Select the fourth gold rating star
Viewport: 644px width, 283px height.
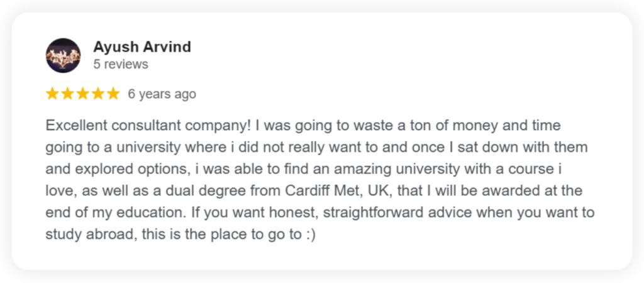(x=97, y=94)
